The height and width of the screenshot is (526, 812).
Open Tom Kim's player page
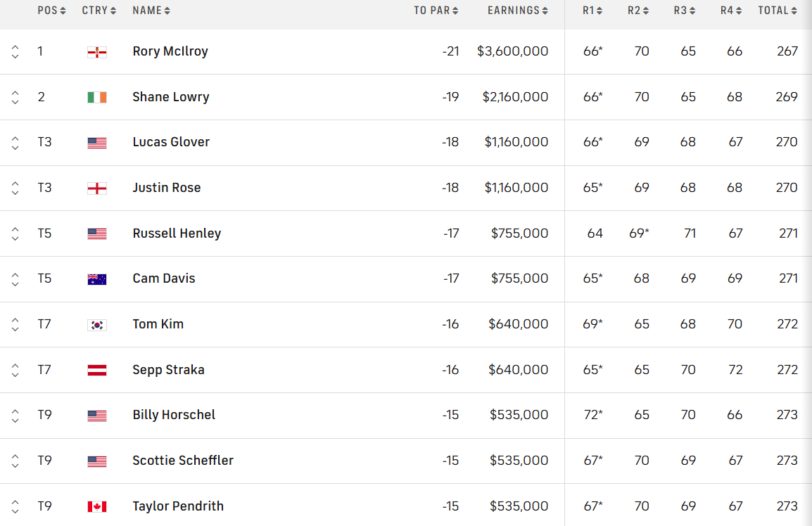(x=158, y=324)
